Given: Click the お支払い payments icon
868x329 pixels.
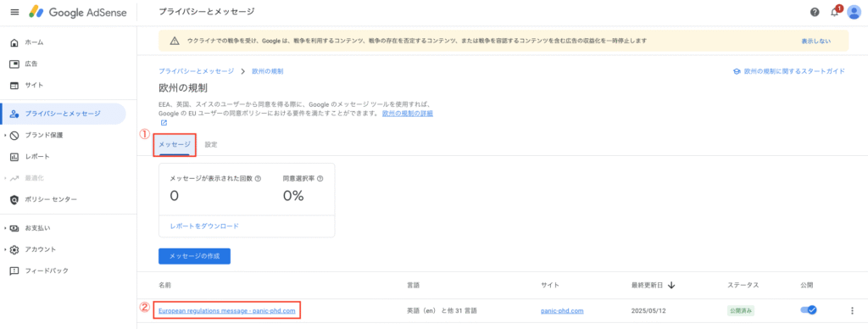Looking at the screenshot, I should coord(15,228).
